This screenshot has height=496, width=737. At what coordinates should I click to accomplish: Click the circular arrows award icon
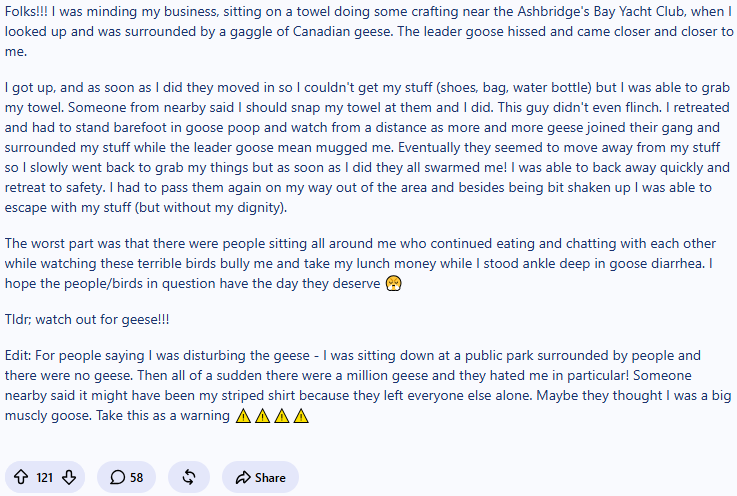pos(189,477)
